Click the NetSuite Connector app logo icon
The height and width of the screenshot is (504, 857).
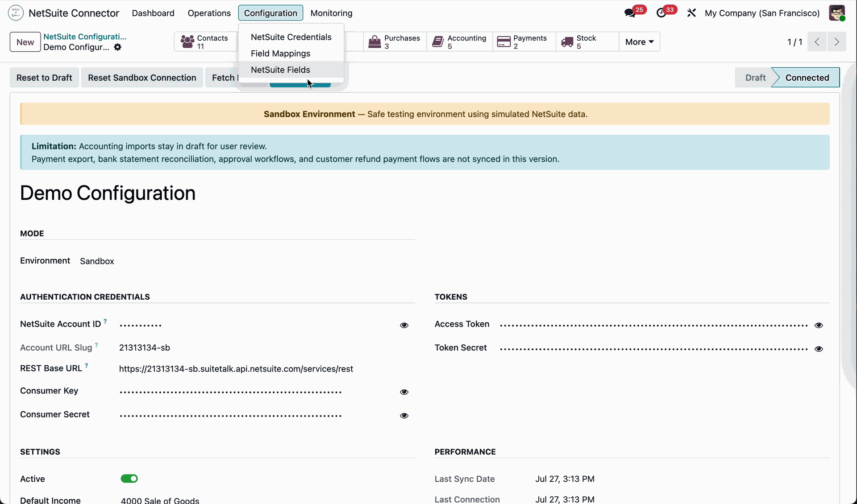tap(16, 13)
